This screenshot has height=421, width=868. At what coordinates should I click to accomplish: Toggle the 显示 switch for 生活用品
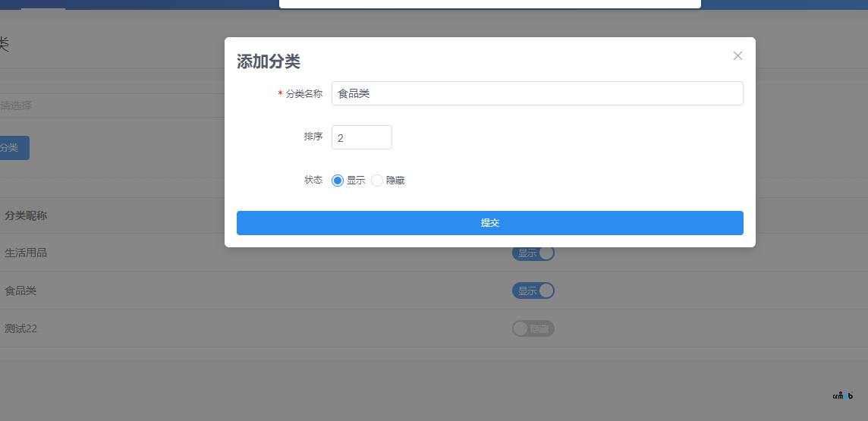(x=533, y=253)
